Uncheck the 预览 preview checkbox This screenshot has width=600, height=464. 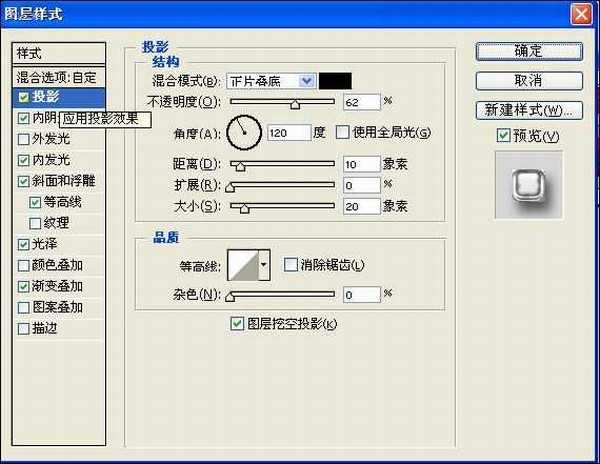(503, 135)
